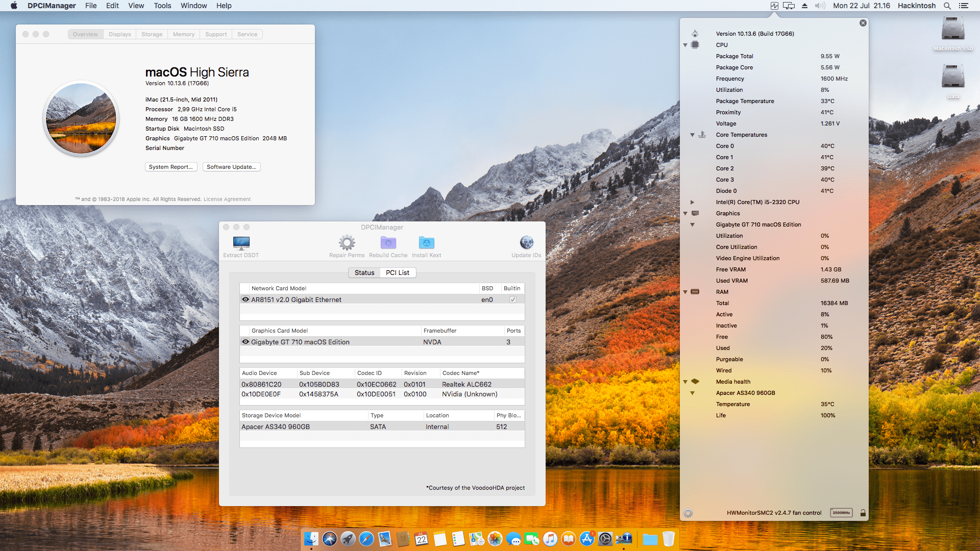
Task: Select the Extract DSDT tool
Action: [x=240, y=245]
